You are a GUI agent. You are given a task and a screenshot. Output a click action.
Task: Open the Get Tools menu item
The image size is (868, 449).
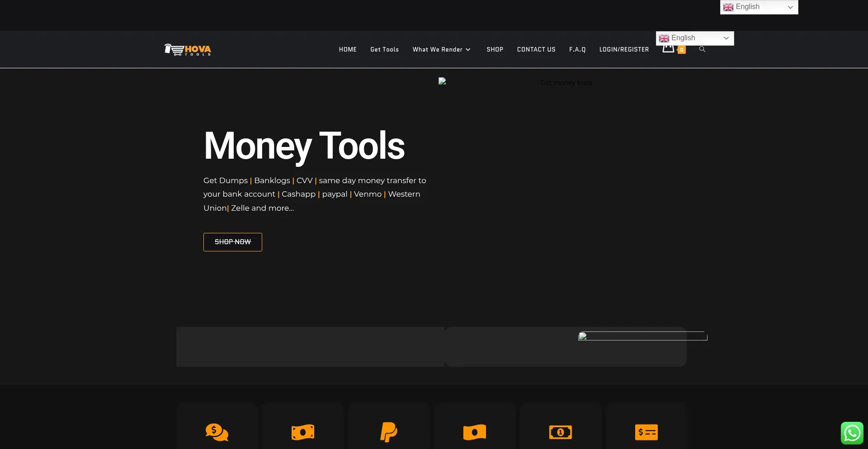384,50
